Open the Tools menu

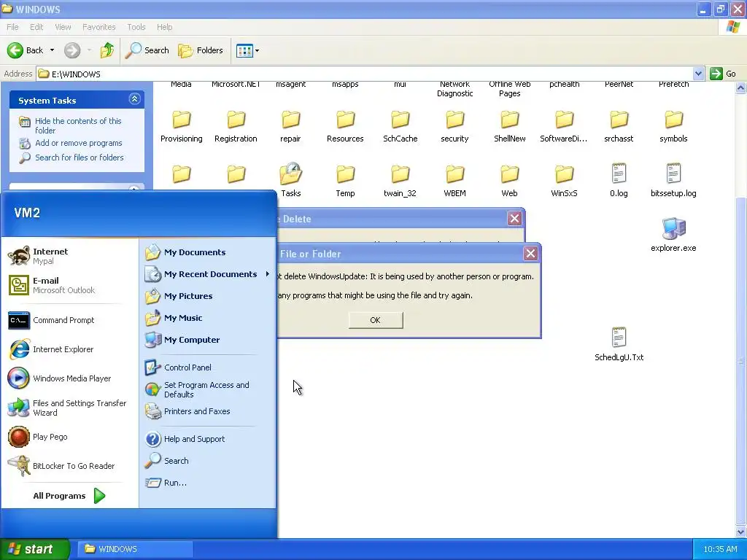[x=136, y=27]
